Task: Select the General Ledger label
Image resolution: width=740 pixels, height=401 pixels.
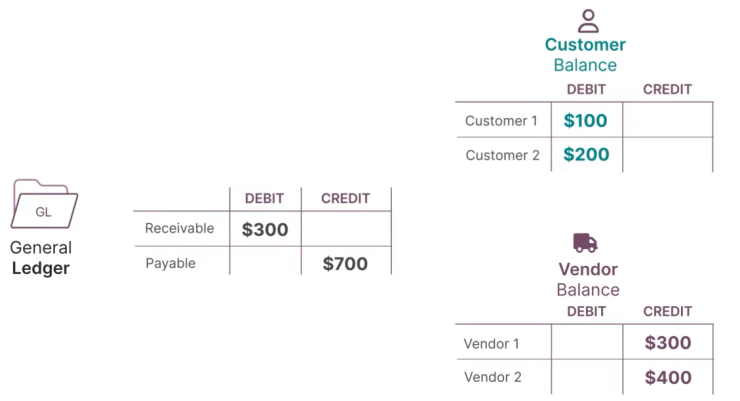Action: point(41,258)
